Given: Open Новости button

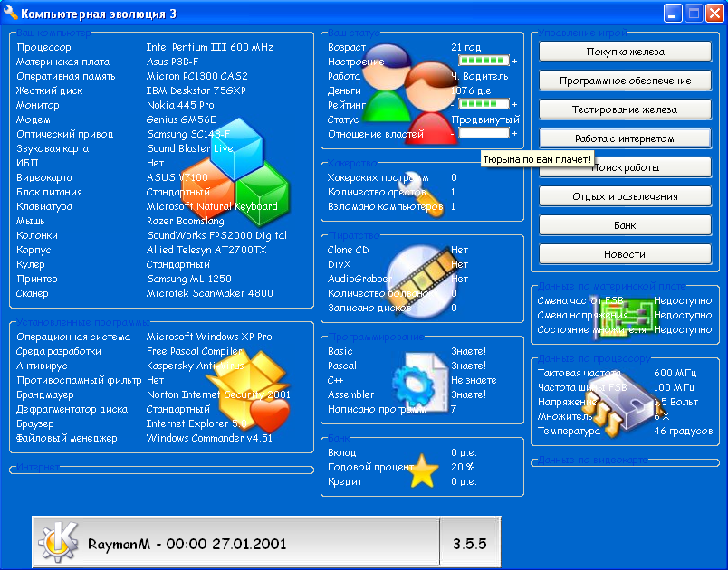Looking at the screenshot, I should coord(625,254).
